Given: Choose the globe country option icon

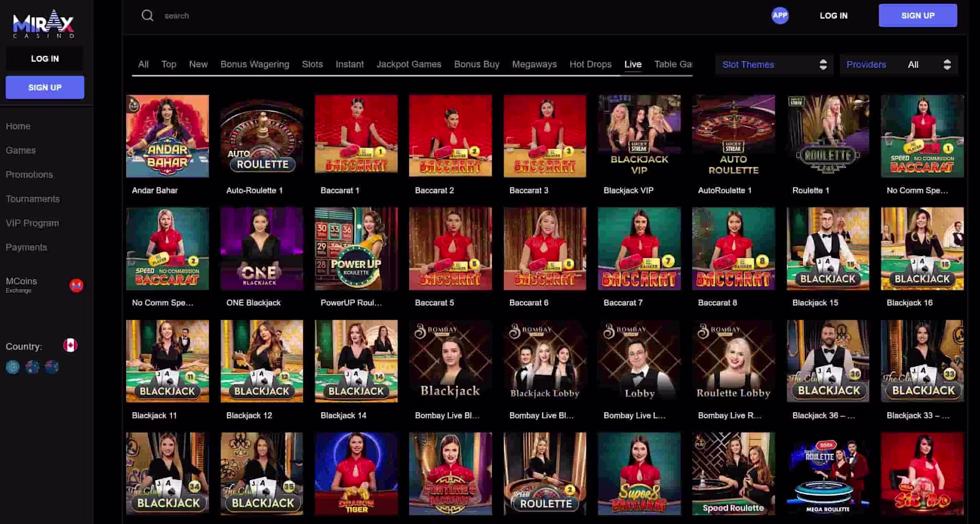Looking at the screenshot, I should tap(13, 367).
